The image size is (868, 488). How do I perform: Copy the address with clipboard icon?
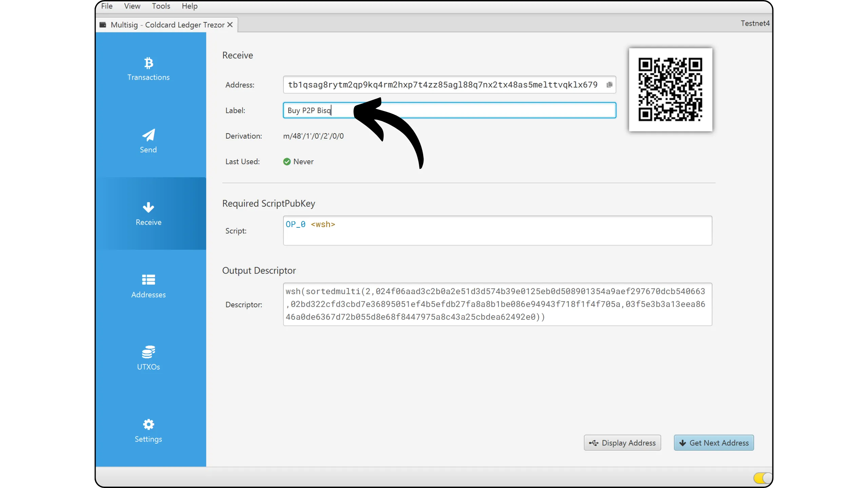609,85
